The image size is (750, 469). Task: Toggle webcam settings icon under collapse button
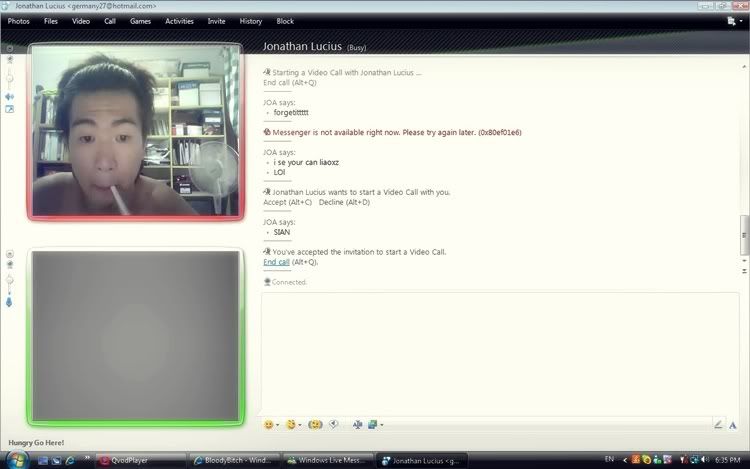(10, 265)
